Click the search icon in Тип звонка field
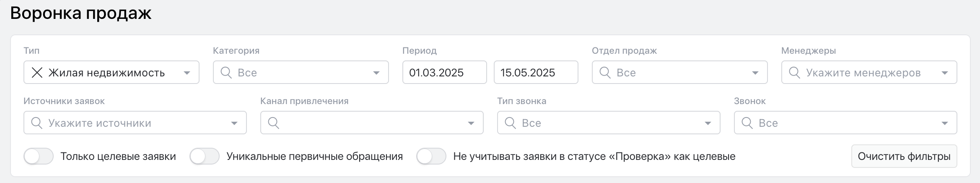The height and width of the screenshot is (183, 980). [511, 123]
